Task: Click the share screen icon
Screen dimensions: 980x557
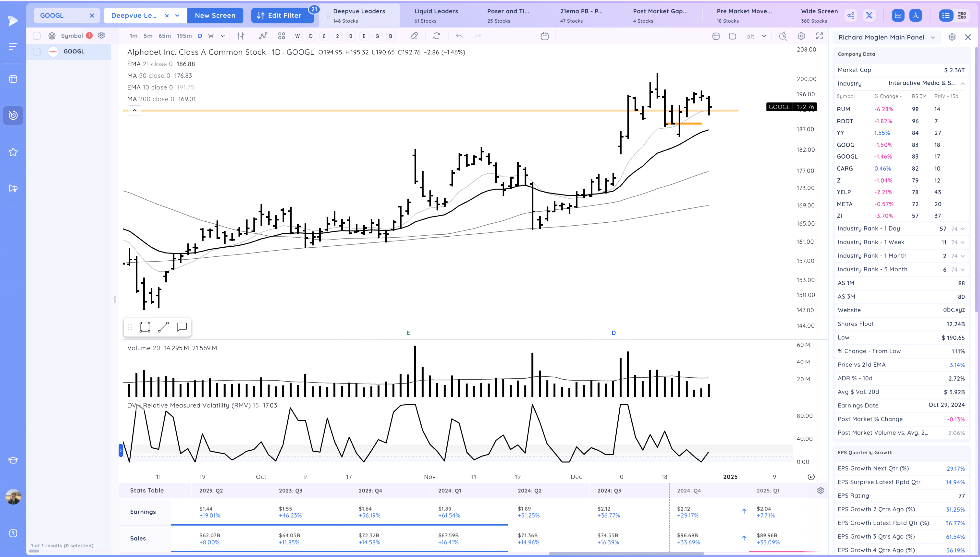Action: [x=851, y=16]
